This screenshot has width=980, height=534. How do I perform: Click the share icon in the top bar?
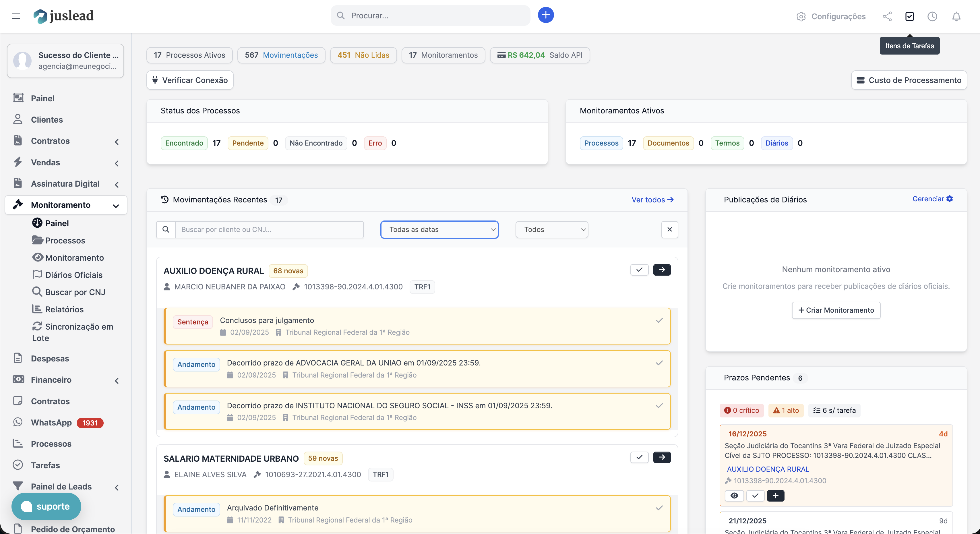pyautogui.click(x=888, y=16)
